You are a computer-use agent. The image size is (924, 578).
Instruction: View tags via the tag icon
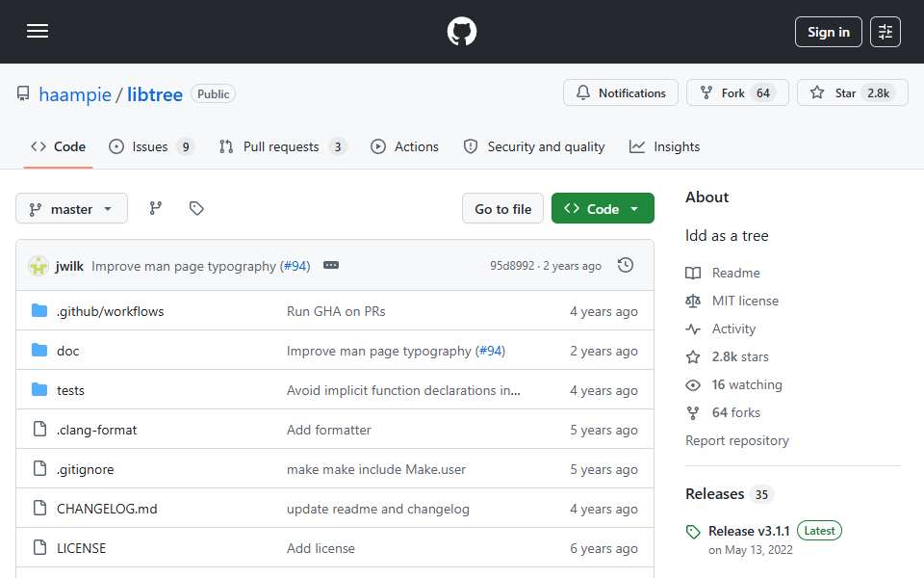[x=196, y=208]
